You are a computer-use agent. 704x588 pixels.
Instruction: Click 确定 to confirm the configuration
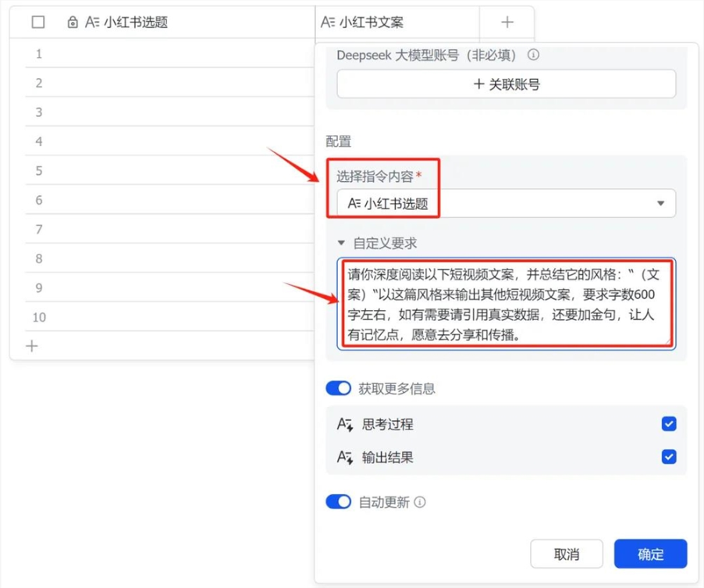click(651, 554)
